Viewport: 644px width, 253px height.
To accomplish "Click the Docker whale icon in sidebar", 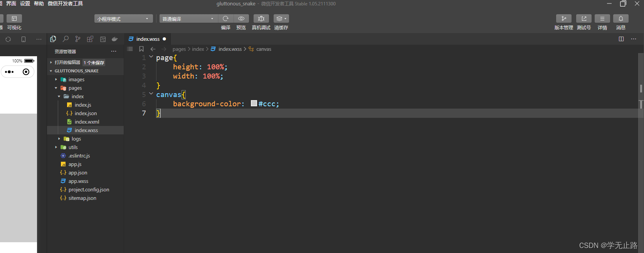I will coord(115,39).
